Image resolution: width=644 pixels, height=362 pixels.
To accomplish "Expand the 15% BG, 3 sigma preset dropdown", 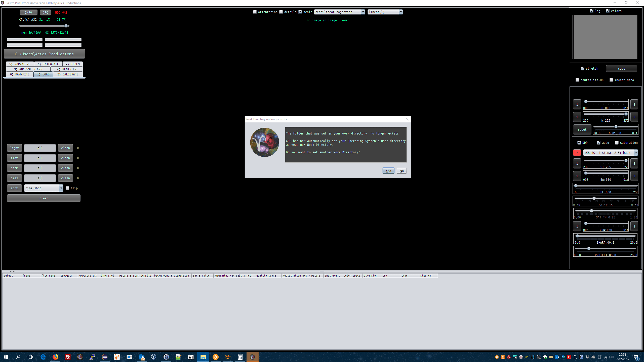I will [636, 153].
